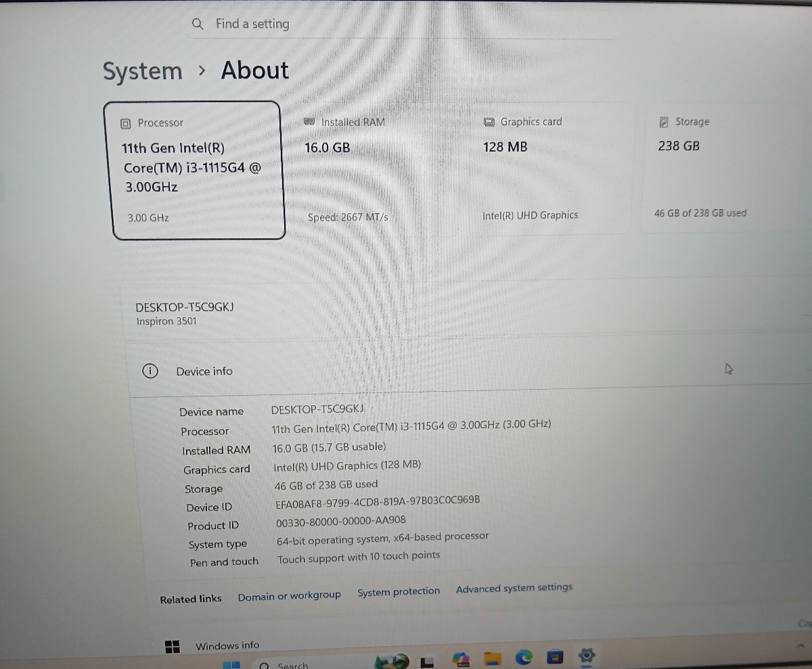Screen dimensions: 812x669
Task: Select Product ID 00330-80000-00000-AA908
Action: click(341, 521)
